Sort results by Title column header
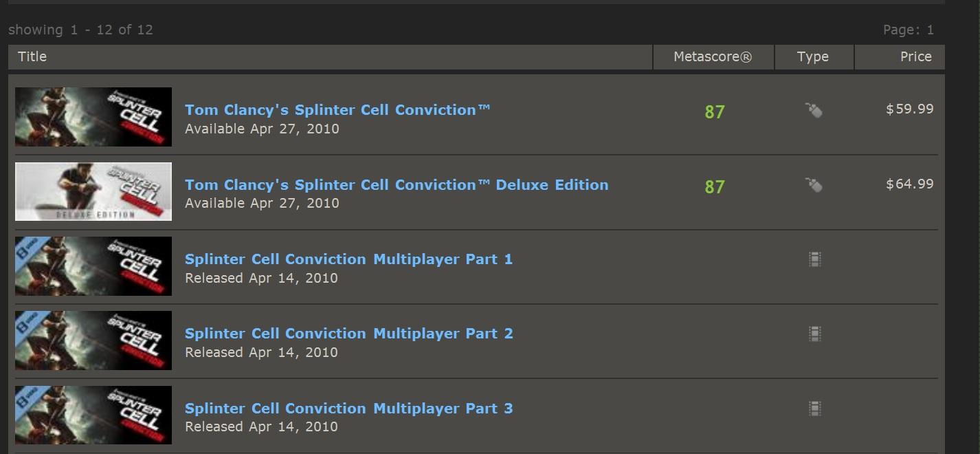Image resolution: width=980 pixels, height=454 pixels. (x=32, y=57)
